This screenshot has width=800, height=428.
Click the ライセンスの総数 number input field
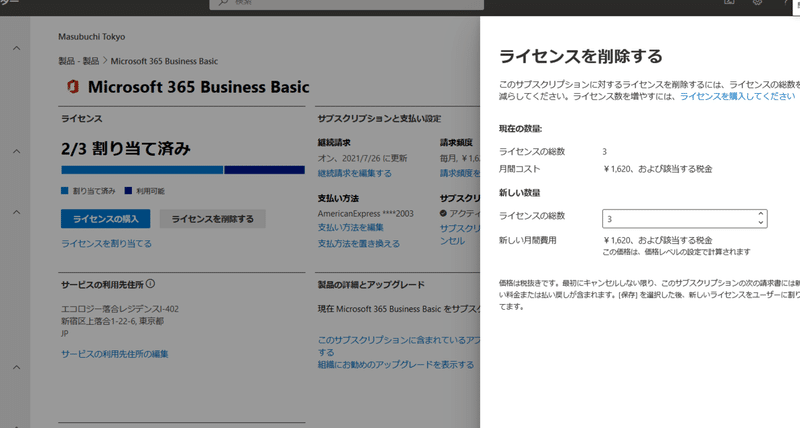[x=685, y=219]
